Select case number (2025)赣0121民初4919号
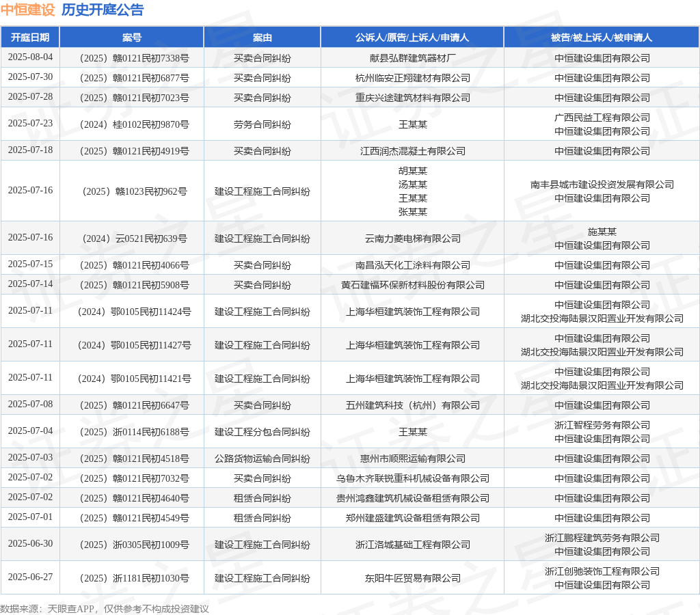This screenshot has width=700, height=615. pos(135,151)
